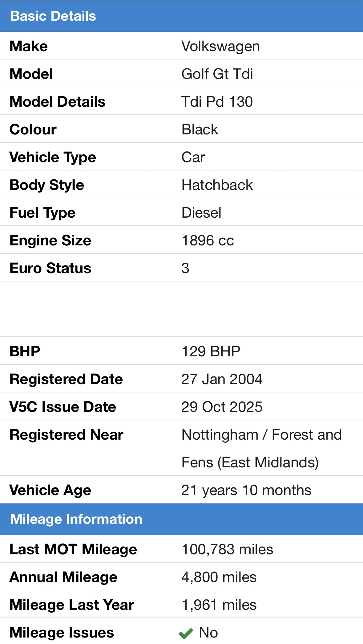Tap the 129 BHP value
Viewport: 363px width, 644px height.
pyautogui.click(x=211, y=351)
